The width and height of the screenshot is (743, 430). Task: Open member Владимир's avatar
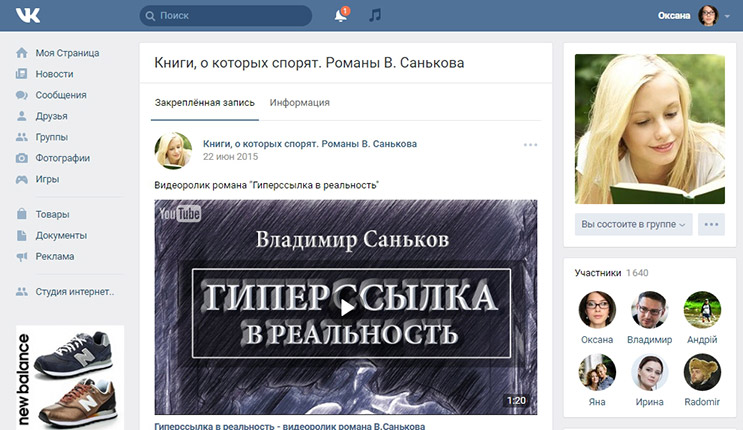(650, 310)
